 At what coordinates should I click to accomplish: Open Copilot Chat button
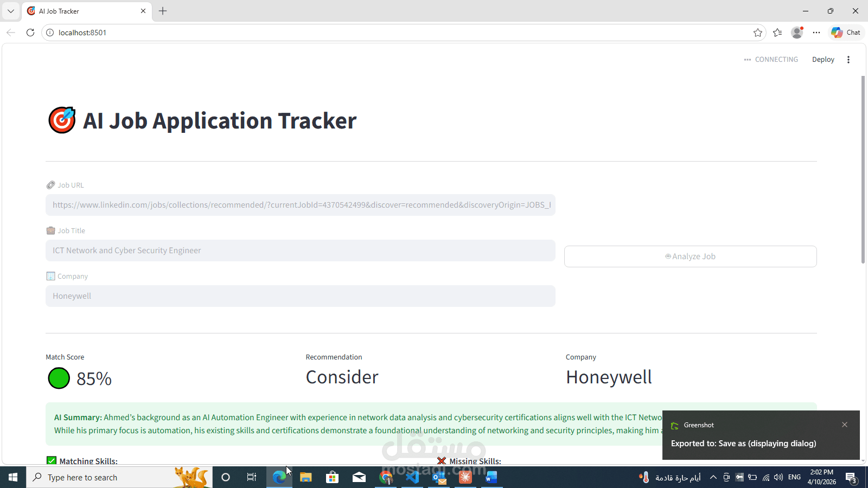coord(846,33)
